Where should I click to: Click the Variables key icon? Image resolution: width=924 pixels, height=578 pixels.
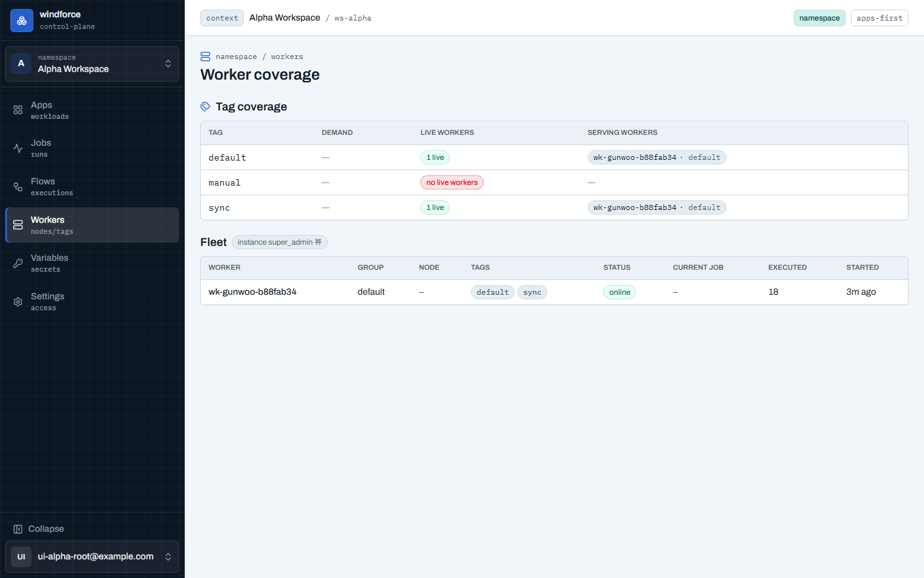click(x=18, y=263)
